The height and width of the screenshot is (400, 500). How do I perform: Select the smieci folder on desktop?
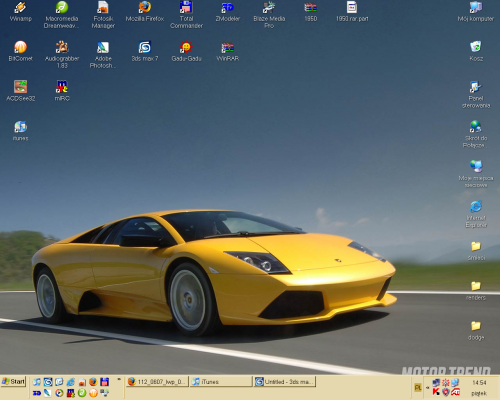point(476,251)
